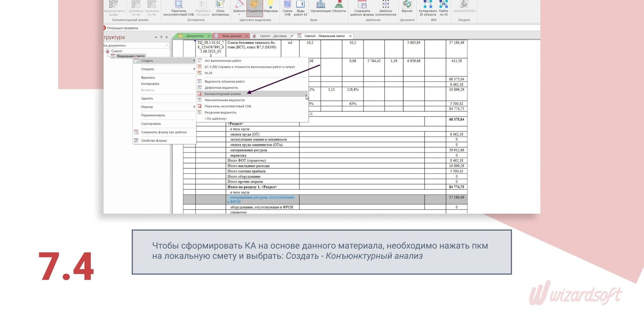644x309 pixels.
Task: Expand Создать submenu in context menu
Action: 164,61
